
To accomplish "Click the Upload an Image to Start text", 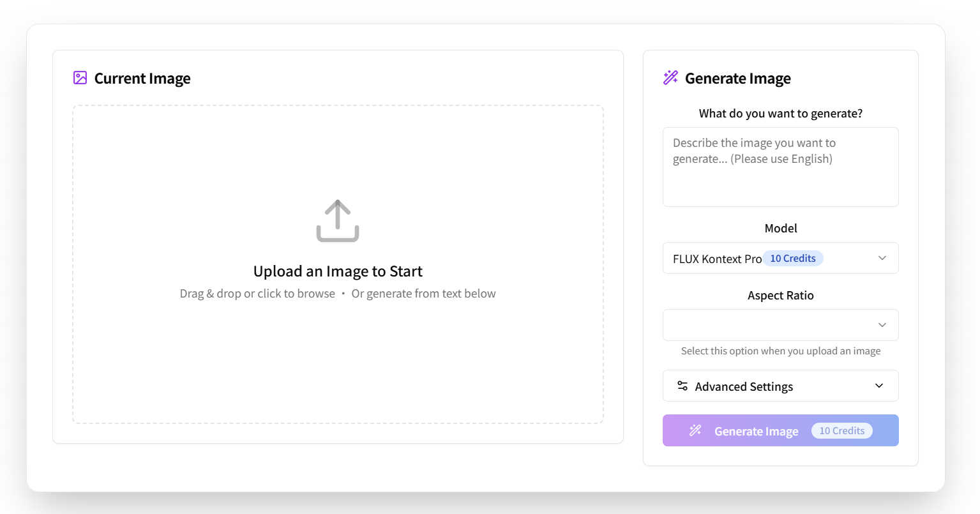I will point(337,271).
